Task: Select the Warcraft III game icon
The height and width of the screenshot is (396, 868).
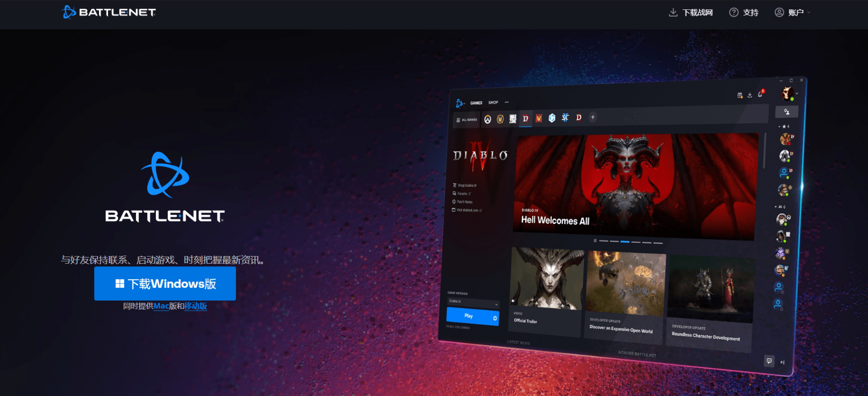Action: click(x=538, y=118)
